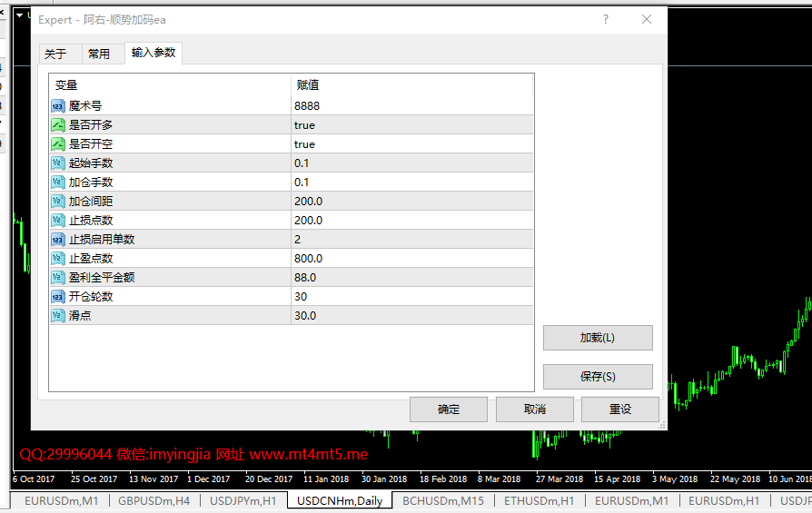This screenshot has height=513, width=812.
Task: Select the 滑点 variable name
Action: pyautogui.click(x=80, y=316)
